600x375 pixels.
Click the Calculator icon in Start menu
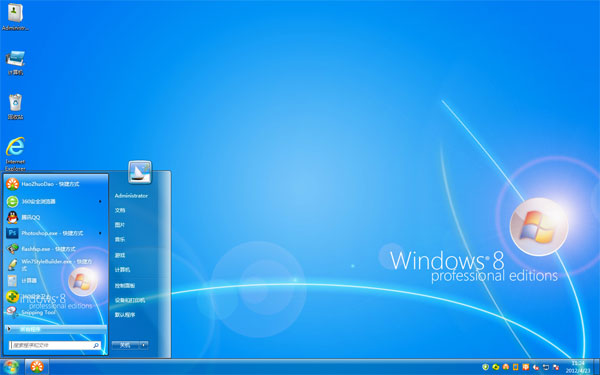pyautogui.click(x=12, y=280)
